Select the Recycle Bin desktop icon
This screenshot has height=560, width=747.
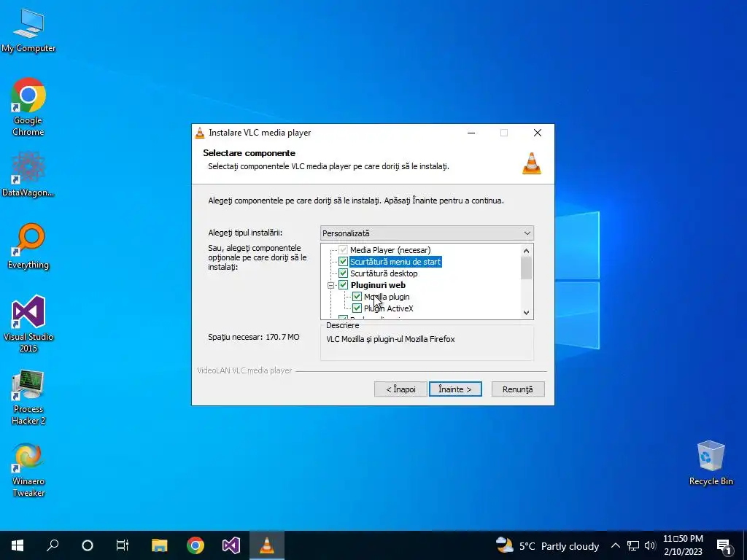coord(711,463)
